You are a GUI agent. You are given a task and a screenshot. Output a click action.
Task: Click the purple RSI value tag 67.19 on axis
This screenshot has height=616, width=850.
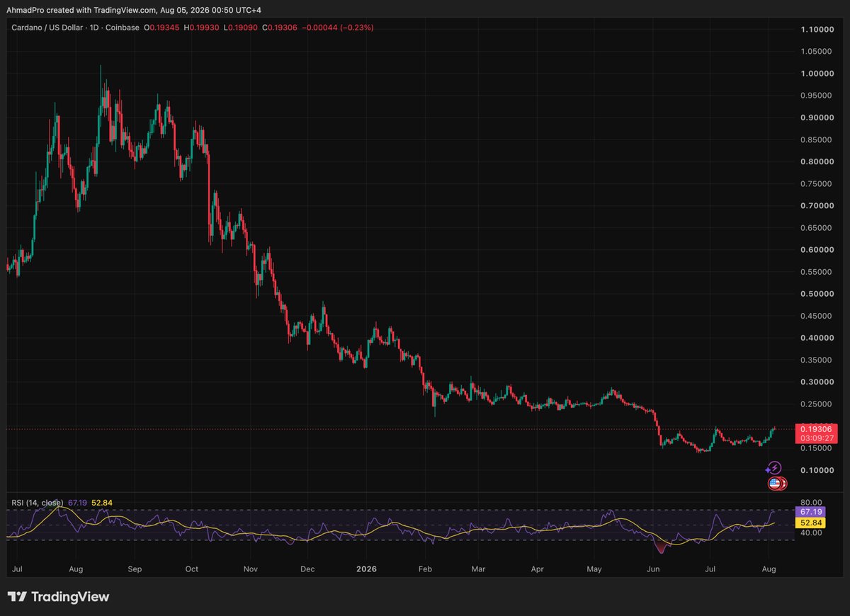tap(810, 511)
